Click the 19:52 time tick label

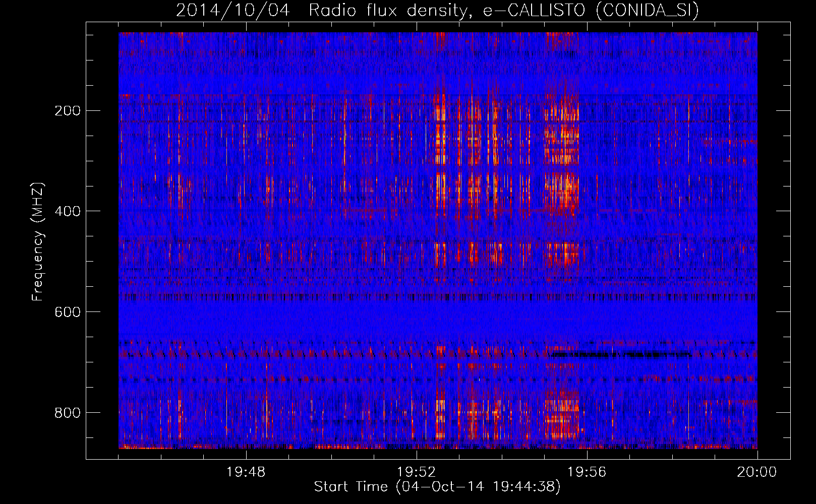(416, 472)
